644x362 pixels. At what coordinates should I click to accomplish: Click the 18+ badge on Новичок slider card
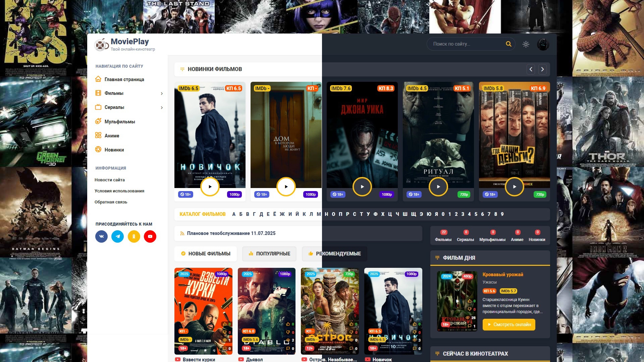pos(185,194)
